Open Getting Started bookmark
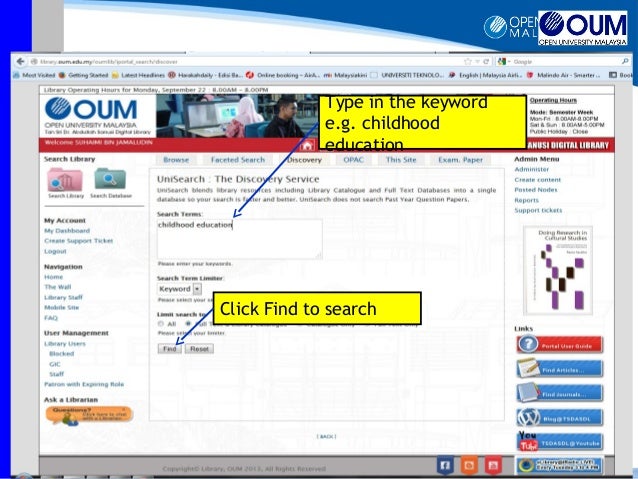 84,75
